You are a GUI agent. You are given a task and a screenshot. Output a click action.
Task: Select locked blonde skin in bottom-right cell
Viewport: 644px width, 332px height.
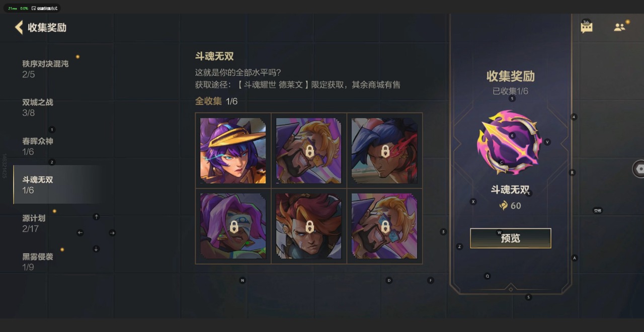pyautogui.click(x=384, y=226)
